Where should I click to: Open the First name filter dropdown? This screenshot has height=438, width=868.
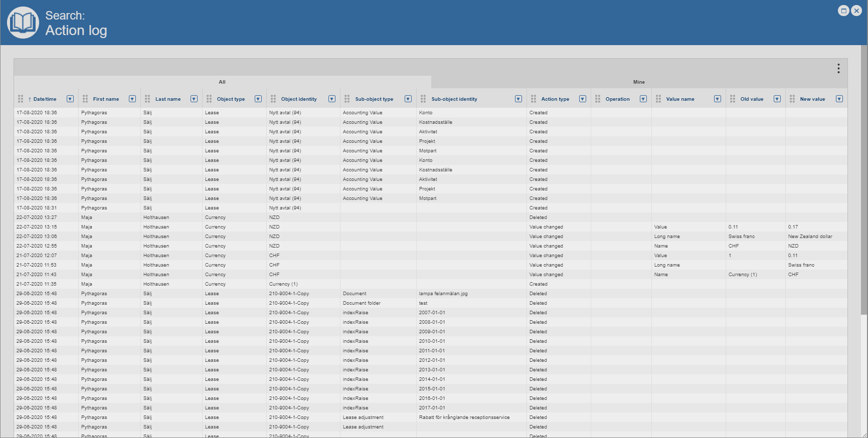click(x=132, y=99)
